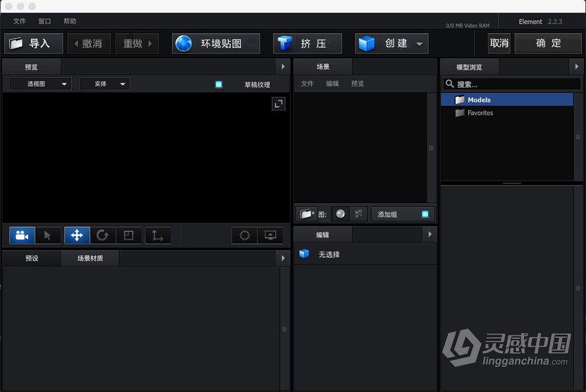Switch to the 预设 tab
This screenshot has width=586, height=392.
click(x=31, y=258)
